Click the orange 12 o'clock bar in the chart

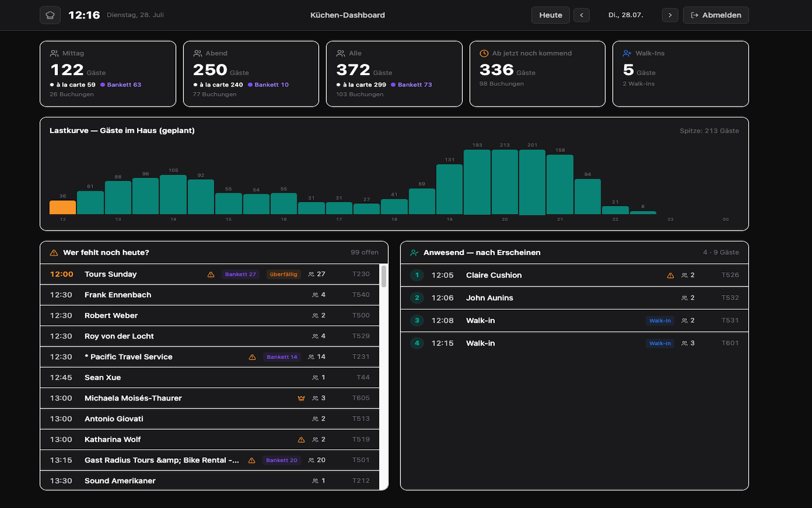(62, 207)
